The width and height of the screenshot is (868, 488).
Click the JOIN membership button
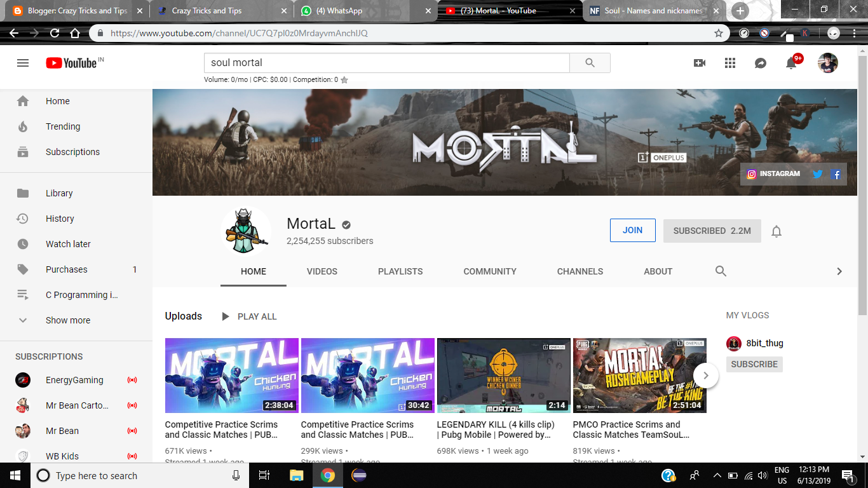tap(632, 231)
